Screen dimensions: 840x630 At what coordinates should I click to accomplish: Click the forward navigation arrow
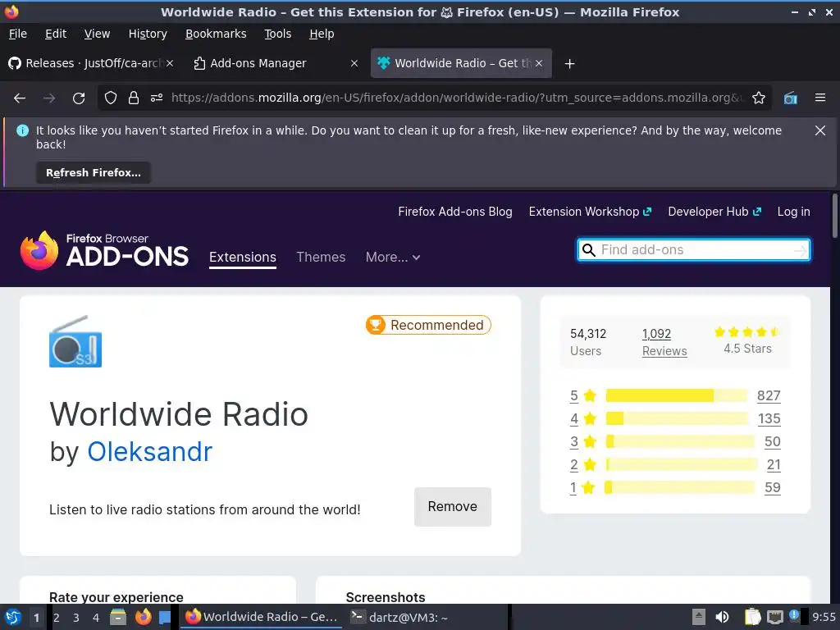49,98
